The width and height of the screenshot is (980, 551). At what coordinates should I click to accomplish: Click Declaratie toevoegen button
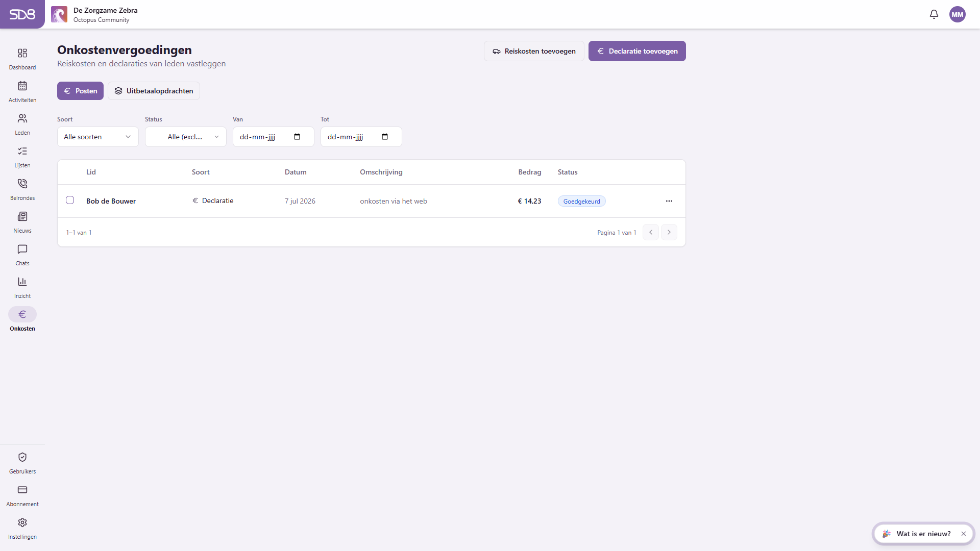637,51
